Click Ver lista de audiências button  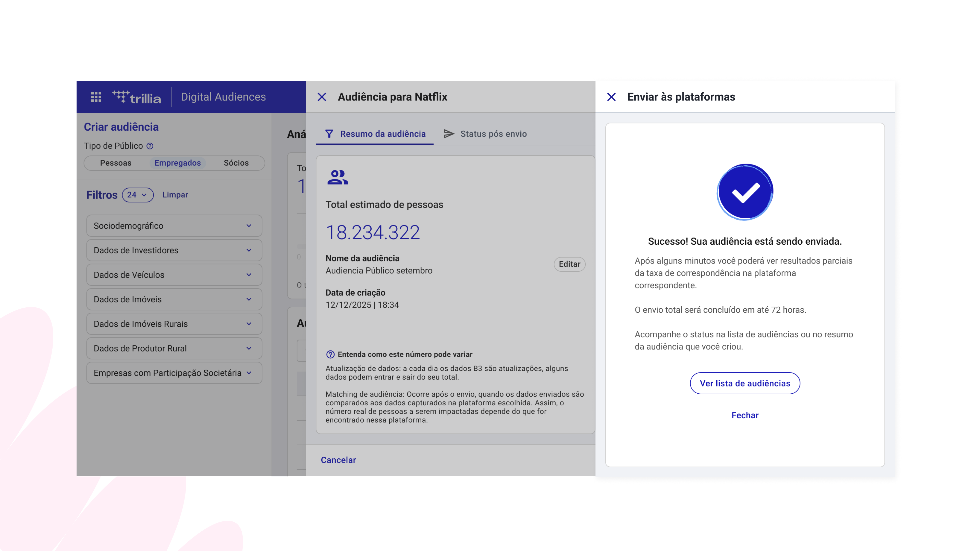745,383
